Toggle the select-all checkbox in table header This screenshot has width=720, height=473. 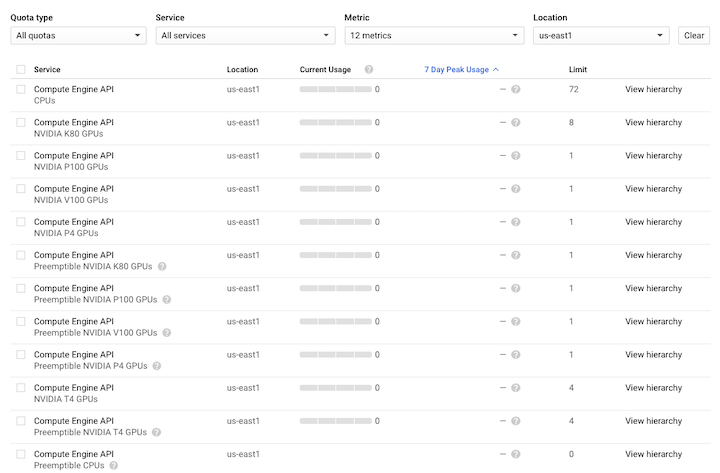[21, 69]
